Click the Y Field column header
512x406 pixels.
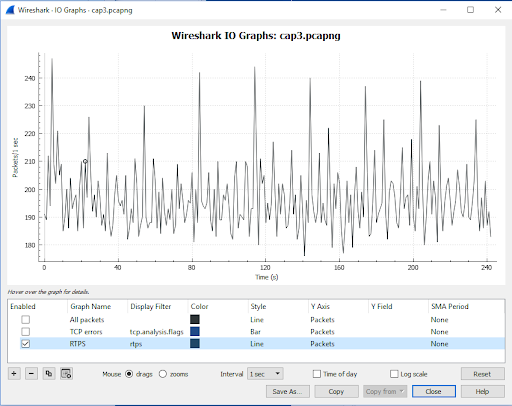[x=398, y=306]
